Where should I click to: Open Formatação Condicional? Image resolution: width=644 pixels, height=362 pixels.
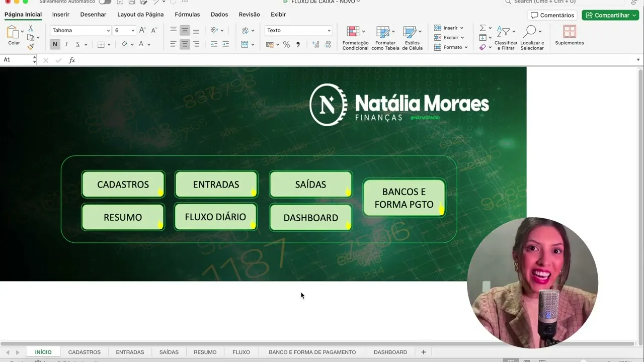point(355,38)
